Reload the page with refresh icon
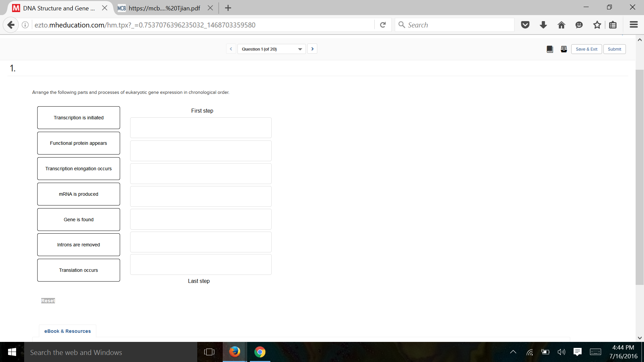 coord(383,25)
